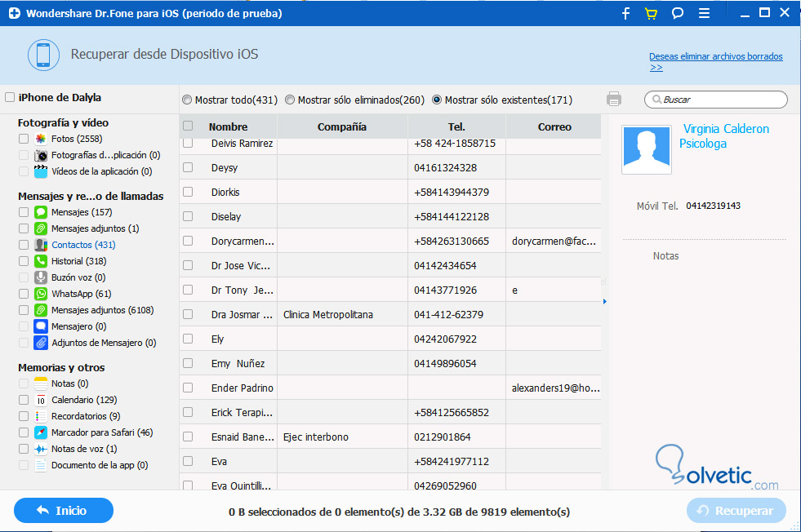Open the hamburger menu in title bar
Image resolution: width=801 pixels, height=532 pixels.
click(704, 13)
